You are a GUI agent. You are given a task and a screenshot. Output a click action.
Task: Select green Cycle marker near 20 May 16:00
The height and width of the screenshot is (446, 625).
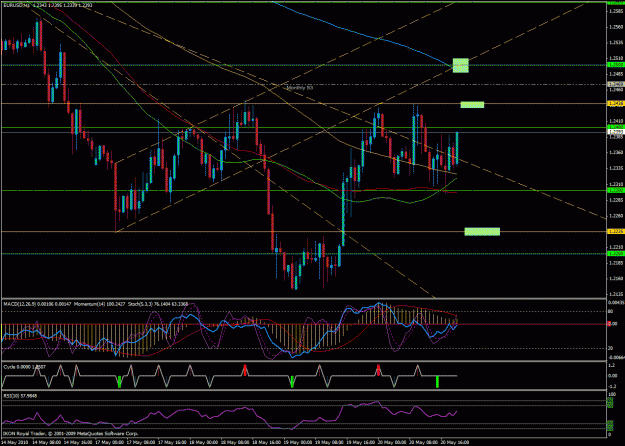coord(437,381)
